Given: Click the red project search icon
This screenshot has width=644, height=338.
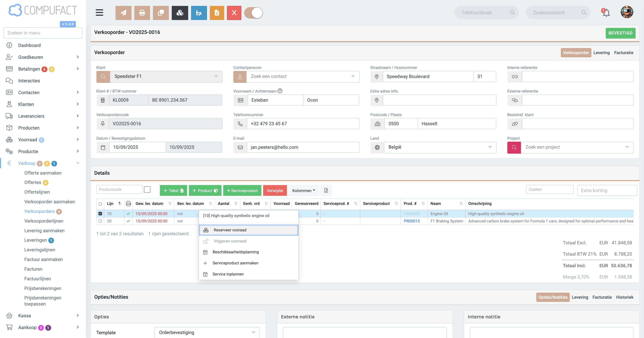Looking at the screenshot, I should coord(514,147).
